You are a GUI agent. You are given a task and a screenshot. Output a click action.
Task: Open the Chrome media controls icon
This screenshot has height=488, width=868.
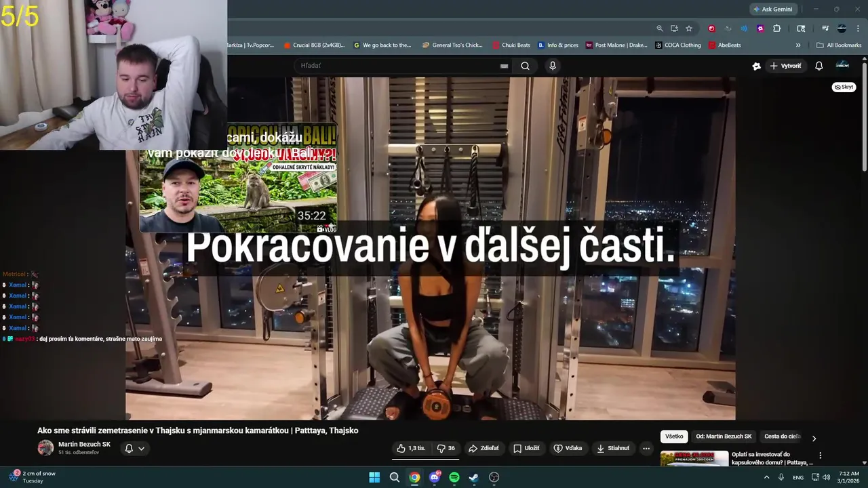click(x=825, y=28)
